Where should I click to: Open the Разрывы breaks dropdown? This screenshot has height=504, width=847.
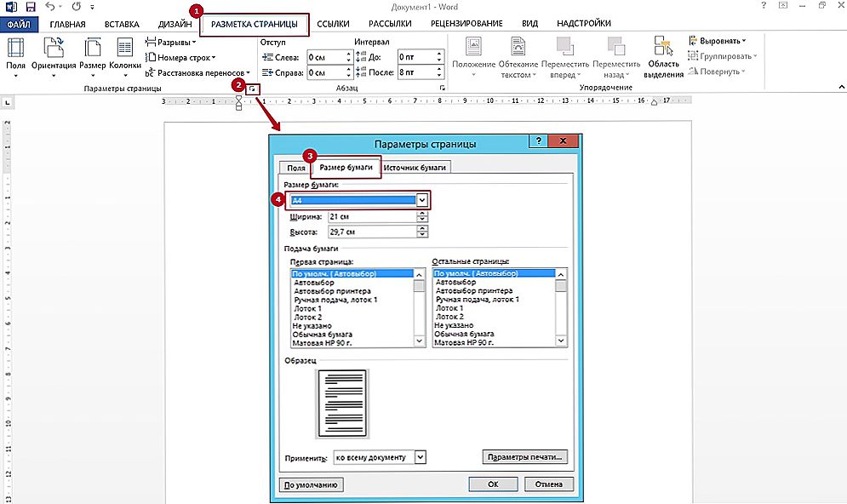(171, 42)
